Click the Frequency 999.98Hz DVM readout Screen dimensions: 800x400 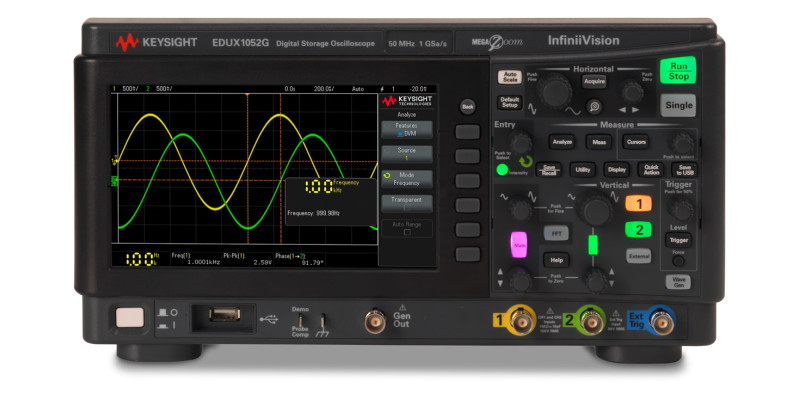pos(313,213)
